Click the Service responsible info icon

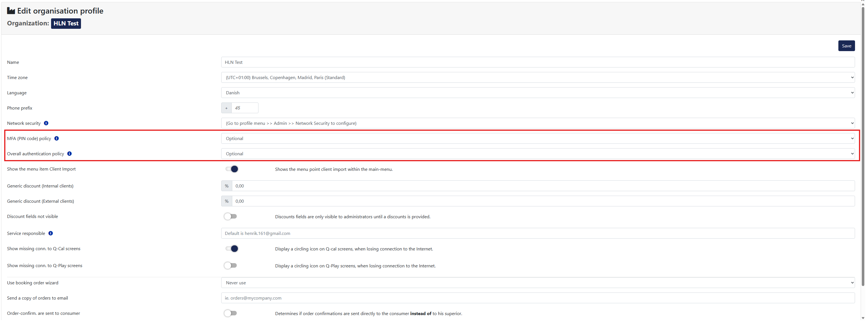pos(51,233)
